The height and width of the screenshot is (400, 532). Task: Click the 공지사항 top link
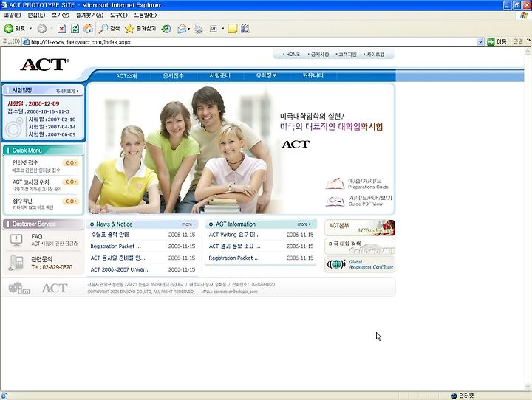tap(318, 54)
